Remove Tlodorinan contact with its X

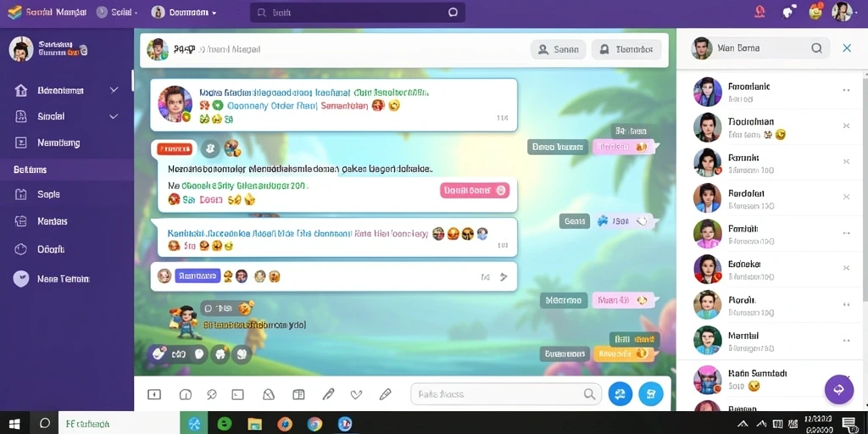point(846,125)
